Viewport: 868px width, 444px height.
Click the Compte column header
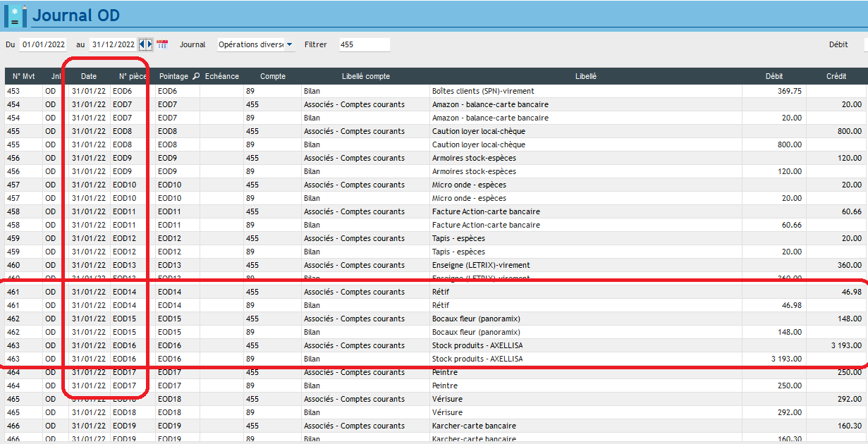point(272,76)
